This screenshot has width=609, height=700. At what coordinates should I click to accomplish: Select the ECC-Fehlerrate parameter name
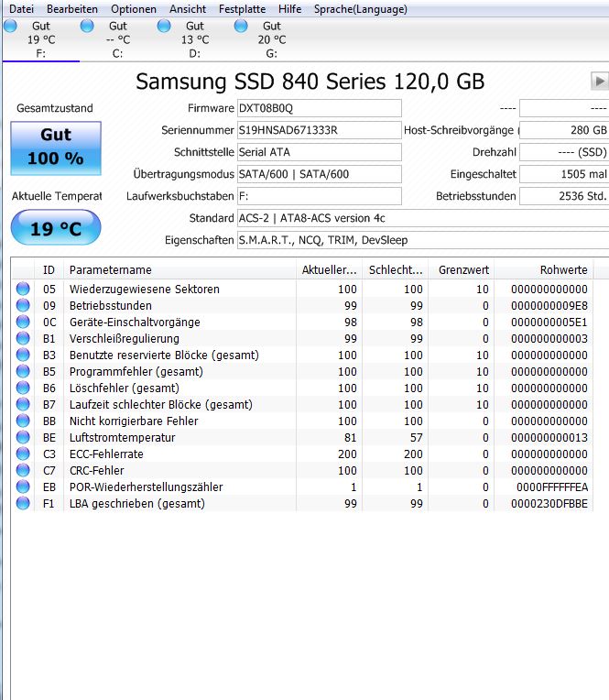pyautogui.click(x=106, y=454)
